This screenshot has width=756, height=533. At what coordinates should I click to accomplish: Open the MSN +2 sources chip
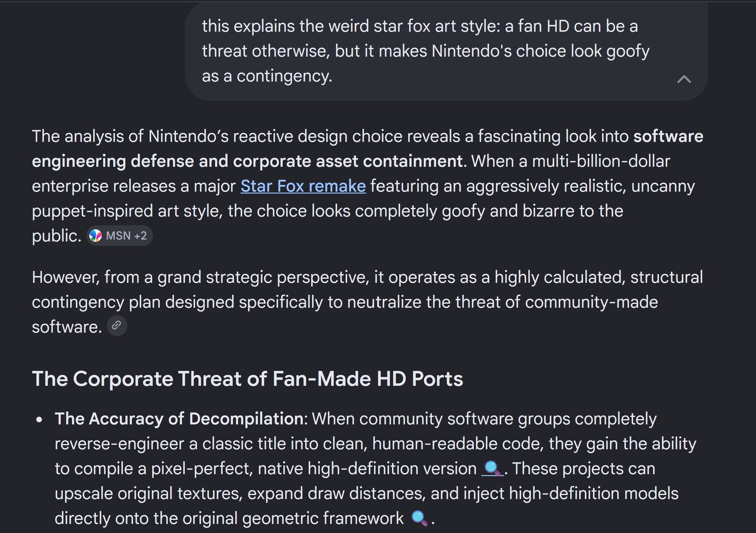coord(119,236)
